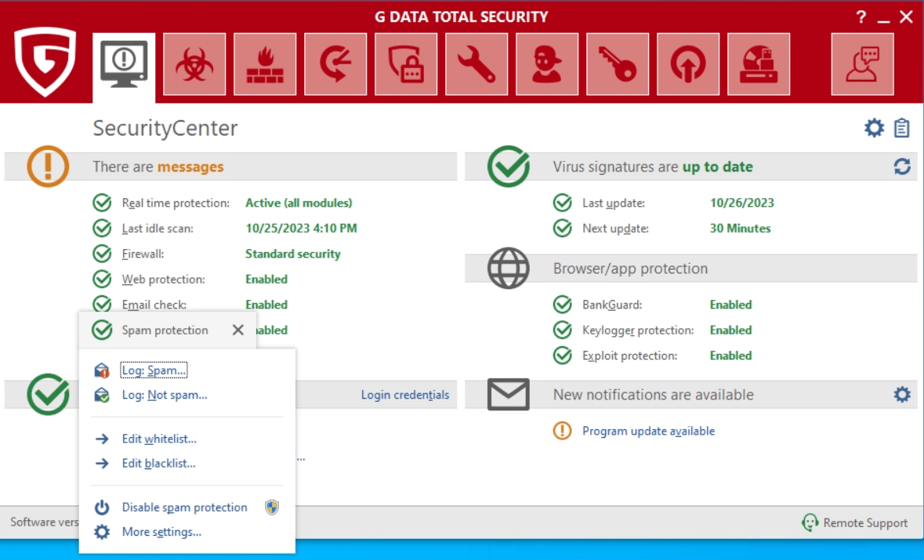Choose Edit blacklist
The height and width of the screenshot is (560, 924).
click(x=158, y=464)
